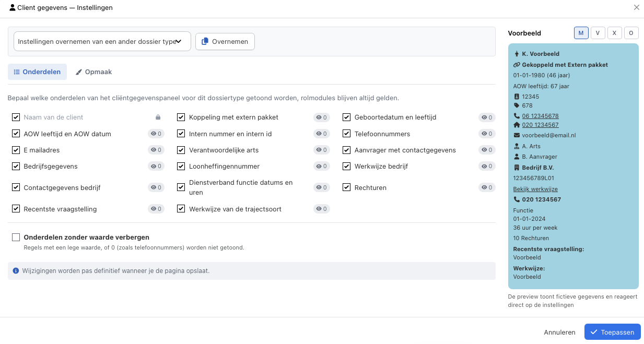The height and width of the screenshot is (344, 644).
Task: Click the eye badge for Intern nummer en intern id
Action: [322, 134]
